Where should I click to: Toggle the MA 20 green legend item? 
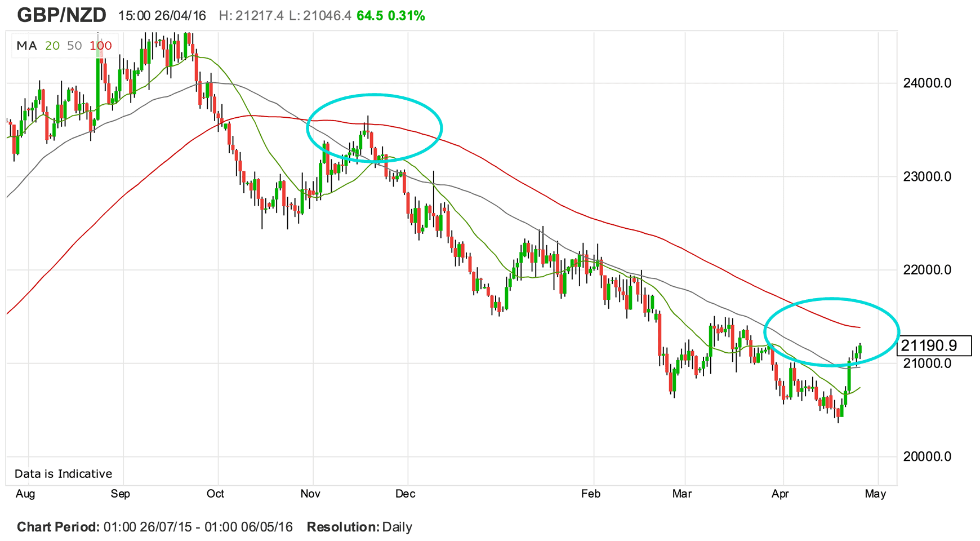pos(52,46)
